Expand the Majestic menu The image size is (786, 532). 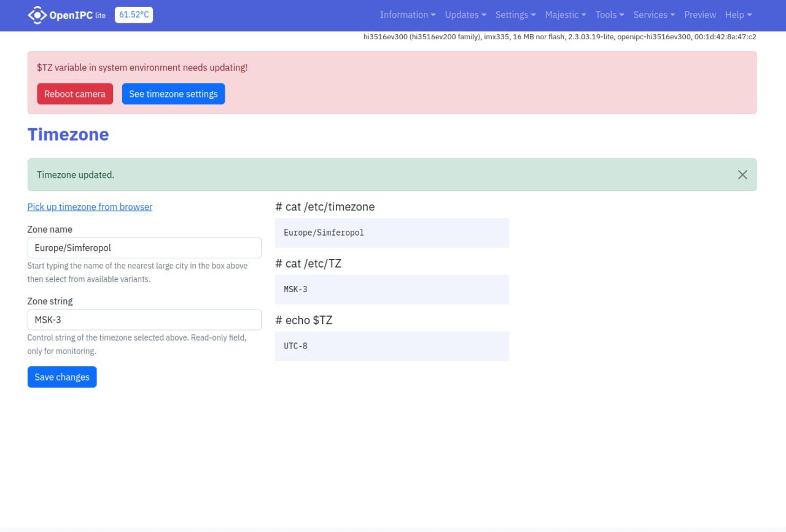[x=565, y=15]
